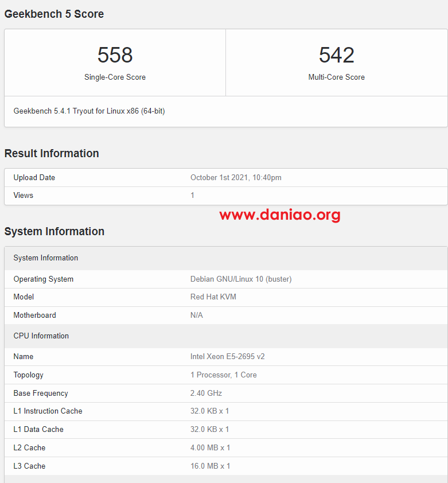Select the date October 1st 2021, 10:40pm

pos(236,178)
